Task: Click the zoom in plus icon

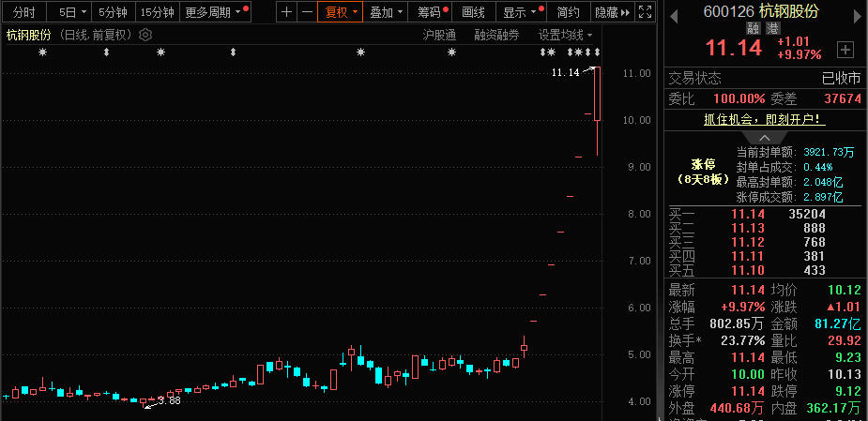Action: (x=287, y=12)
